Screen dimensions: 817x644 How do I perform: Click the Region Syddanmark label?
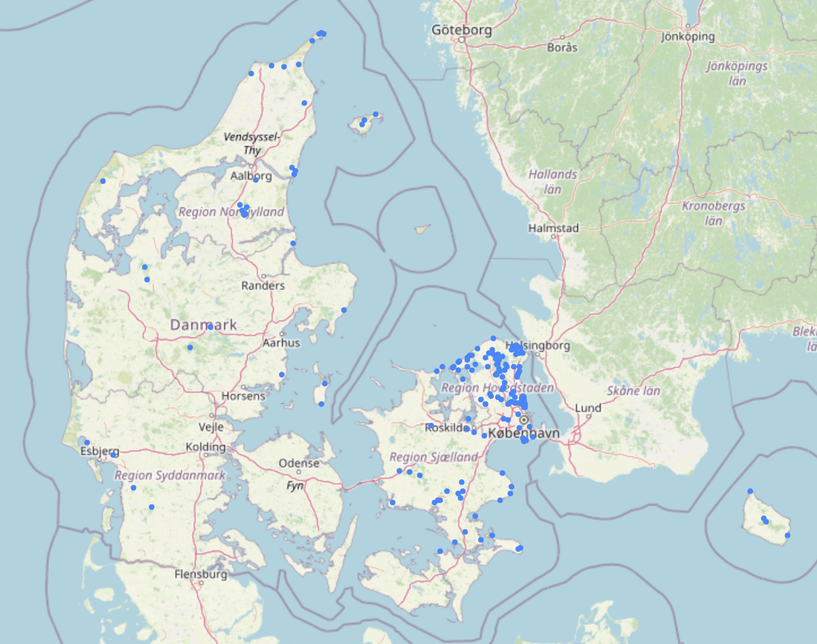(x=170, y=475)
